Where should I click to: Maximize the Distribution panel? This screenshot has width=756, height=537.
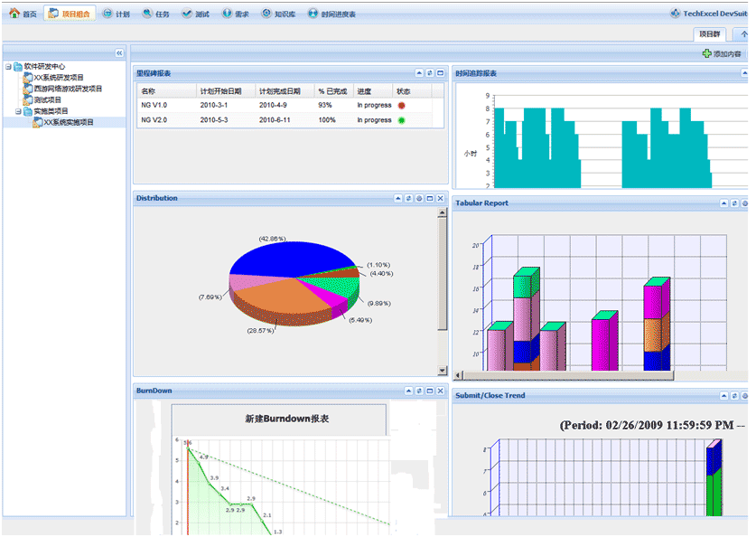(x=430, y=198)
